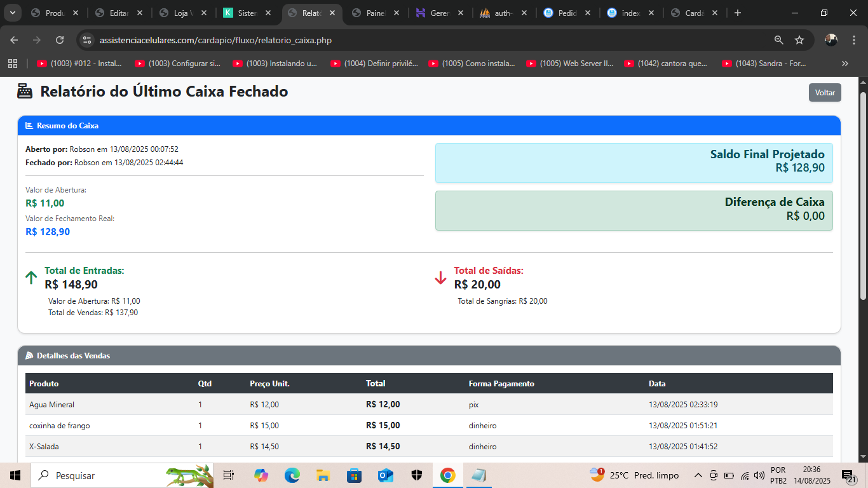Show hidden tray icons chevron
The height and width of the screenshot is (488, 868).
click(x=698, y=475)
